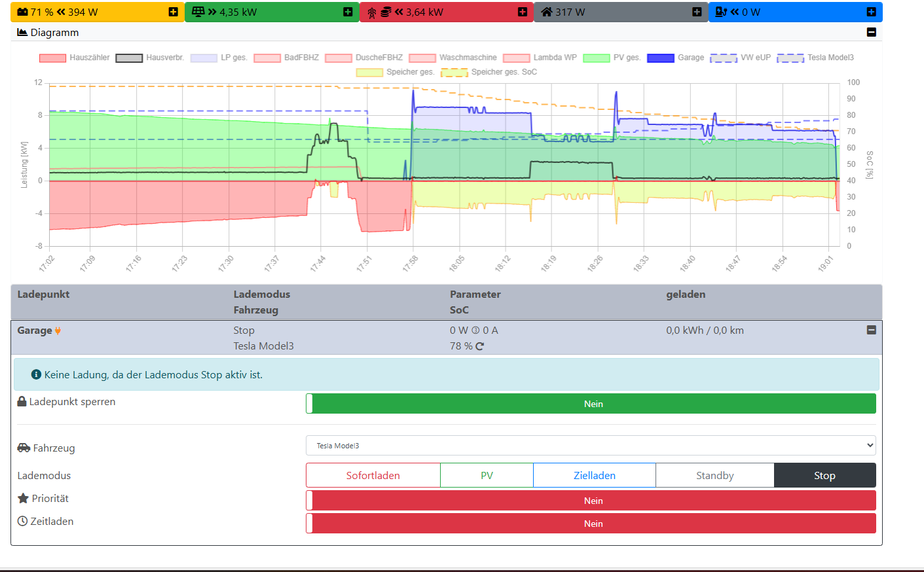Screen dimensions: 924x572
Task: Toggle Zeitladen switch showing Nein
Action: pyautogui.click(x=591, y=524)
